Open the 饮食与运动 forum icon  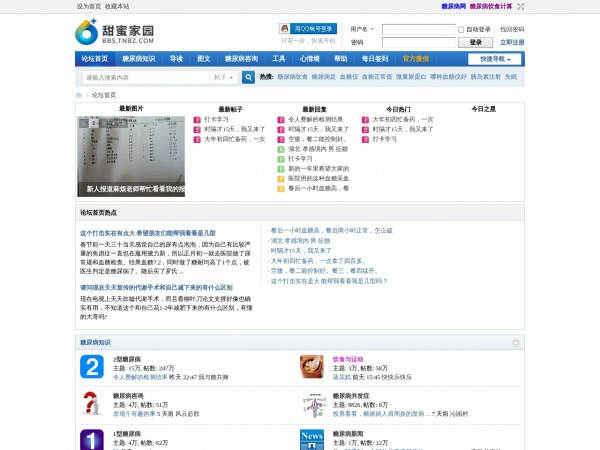[312, 367]
